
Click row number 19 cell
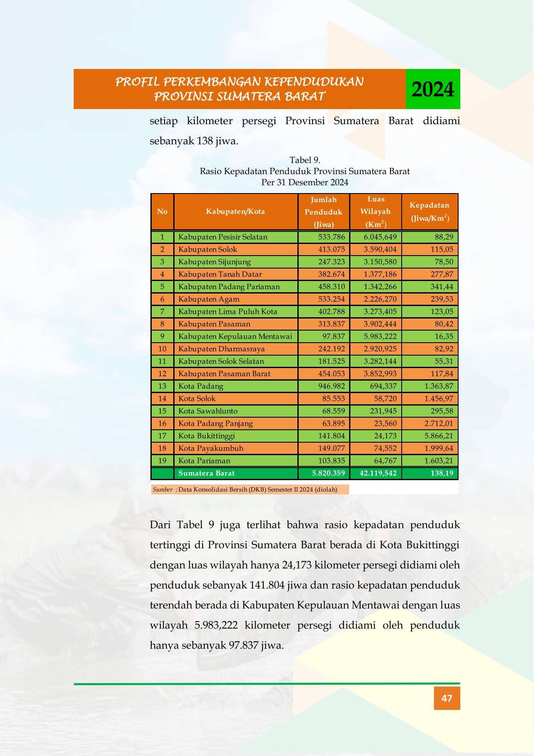(x=162, y=461)
